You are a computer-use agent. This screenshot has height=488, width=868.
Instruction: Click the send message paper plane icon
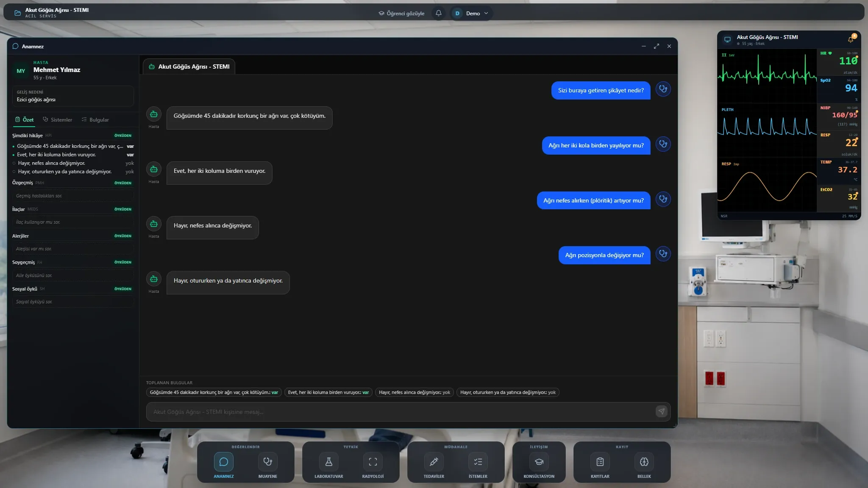(661, 411)
